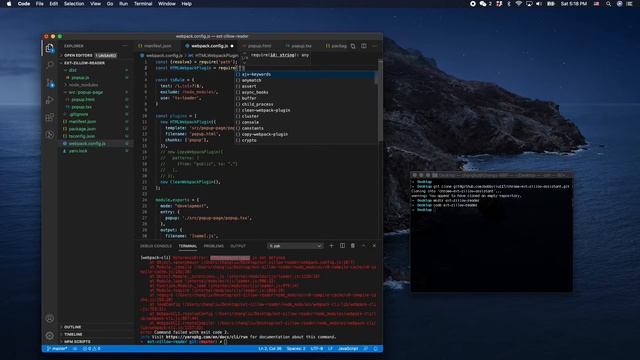Open the Explorer view in activity bar

click(50, 48)
